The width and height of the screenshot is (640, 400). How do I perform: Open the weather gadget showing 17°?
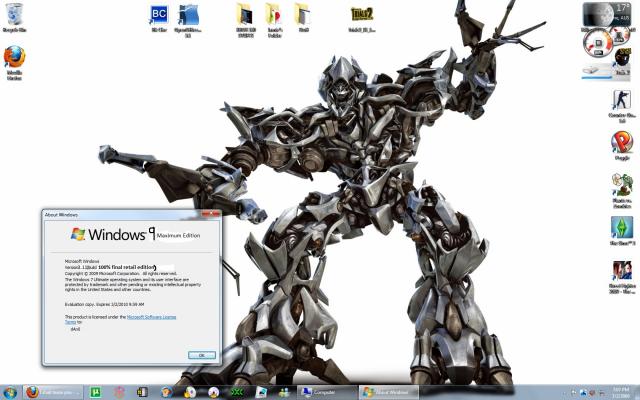coord(606,14)
